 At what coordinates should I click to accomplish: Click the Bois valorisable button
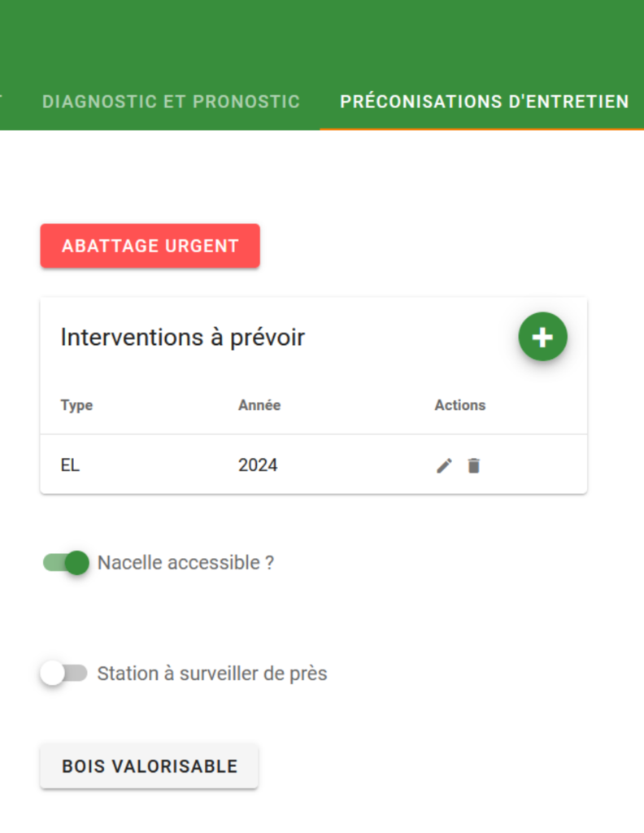149,766
